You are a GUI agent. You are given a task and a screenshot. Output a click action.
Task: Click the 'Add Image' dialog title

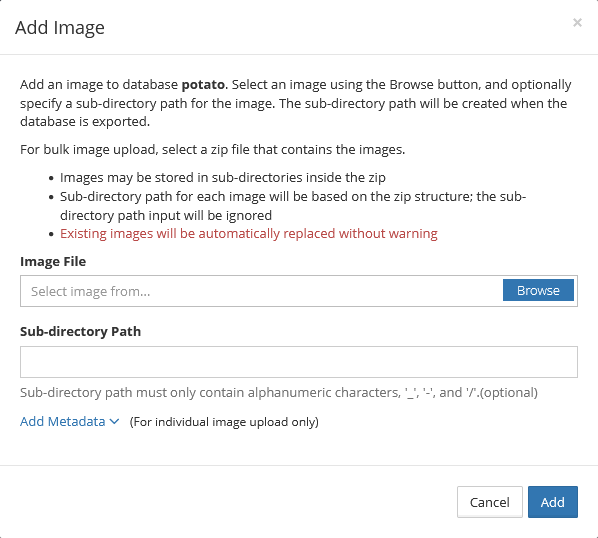tap(60, 27)
